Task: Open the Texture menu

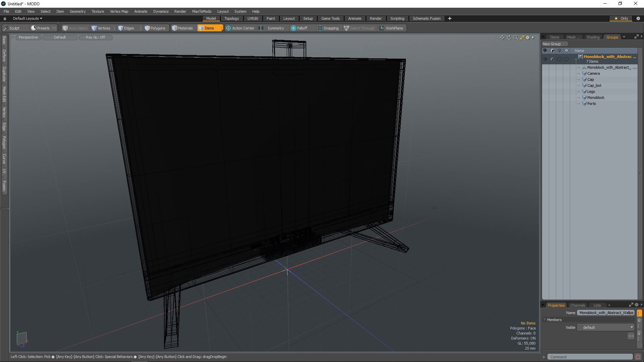Action: tap(98, 11)
